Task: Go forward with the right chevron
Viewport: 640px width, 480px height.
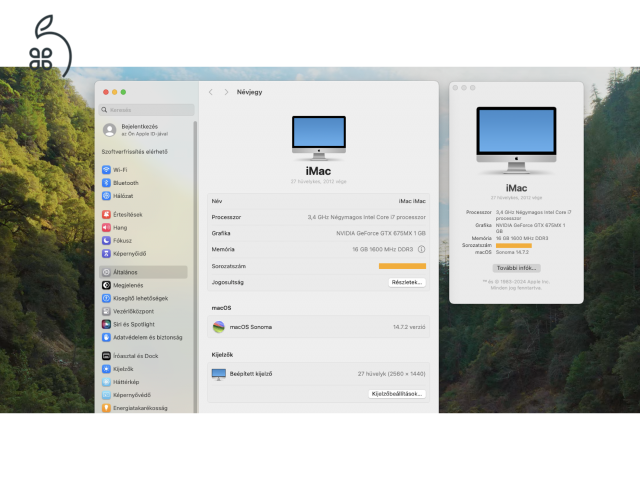Action: [226, 92]
